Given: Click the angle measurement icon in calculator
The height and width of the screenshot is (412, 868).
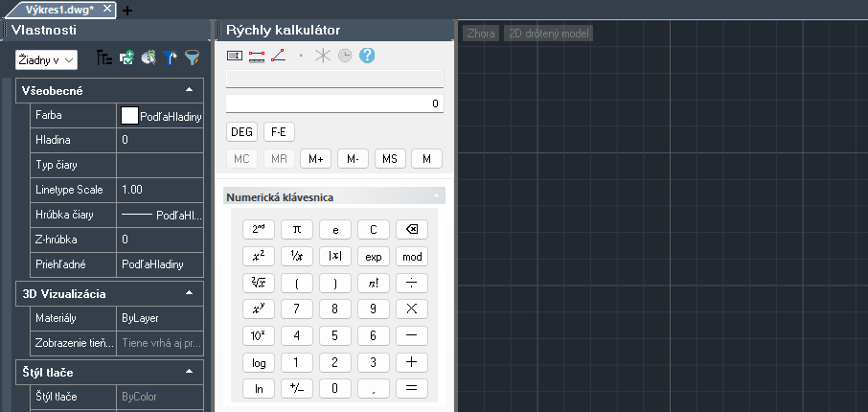Looking at the screenshot, I should (278, 56).
